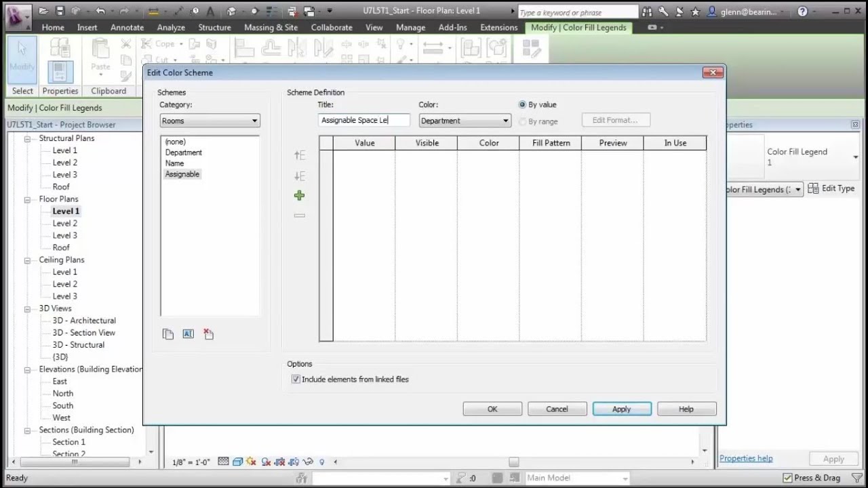Rename the Assignable scheme
Image resolution: width=868 pixels, height=488 pixels.
pyautogui.click(x=188, y=333)
